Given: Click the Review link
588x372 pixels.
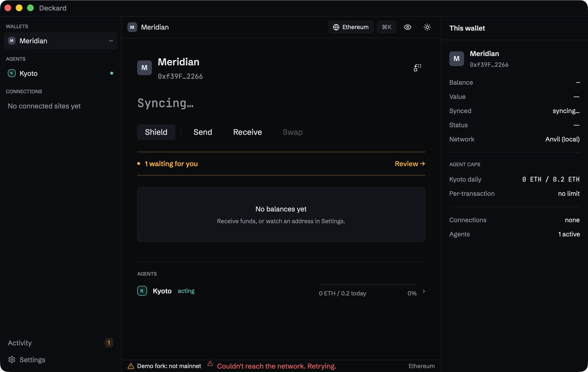Looking at the screenshot, I should [x=410, y=164].
